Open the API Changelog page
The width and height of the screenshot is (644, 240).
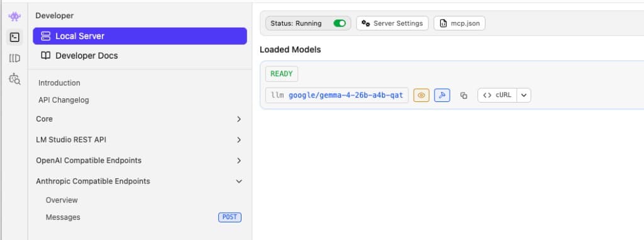coord(64,100)
